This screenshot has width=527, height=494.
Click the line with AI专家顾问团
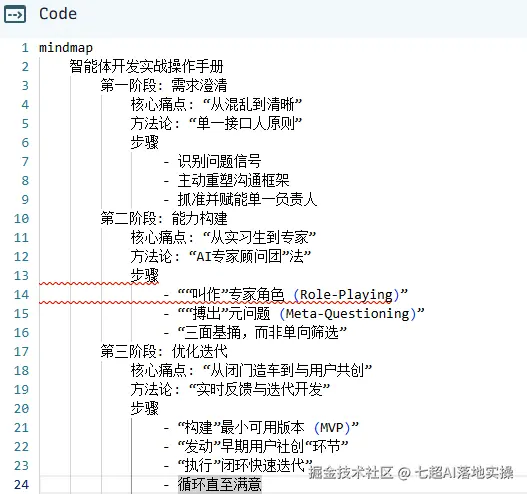click(220, 257)
